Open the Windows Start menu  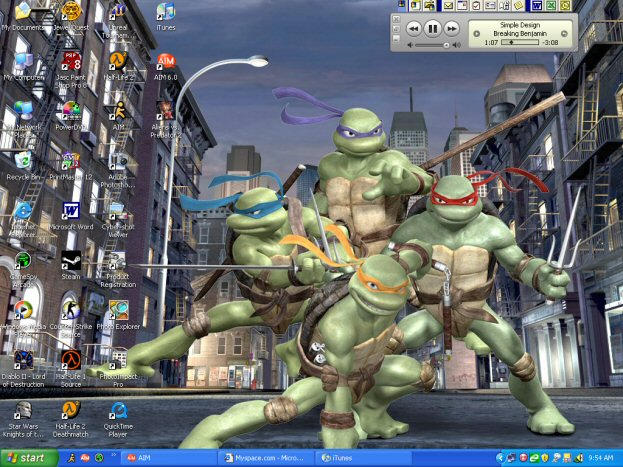point(29,458)
